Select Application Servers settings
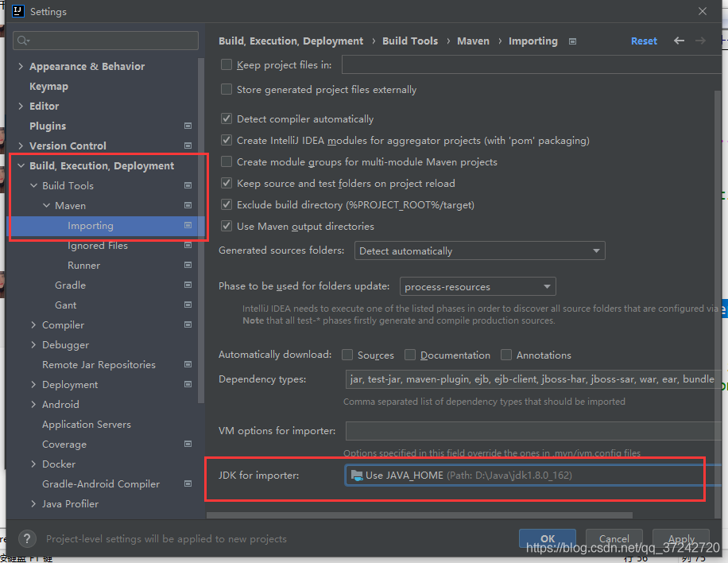 click(x=87, y=424)
